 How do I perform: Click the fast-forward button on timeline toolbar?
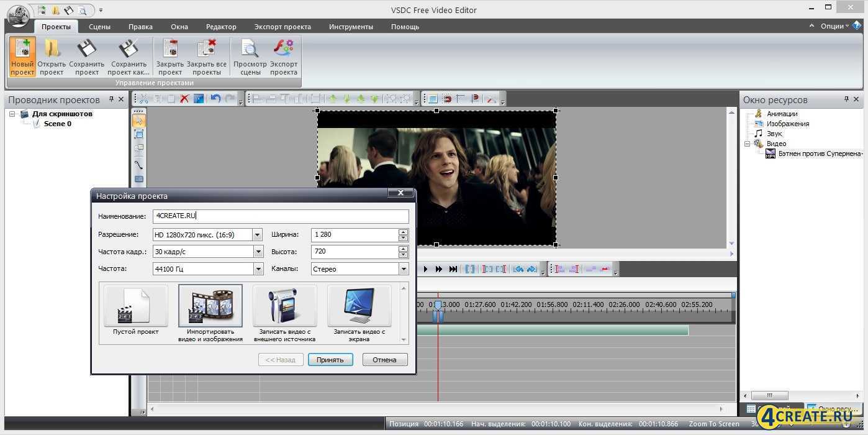coord(439,269)
